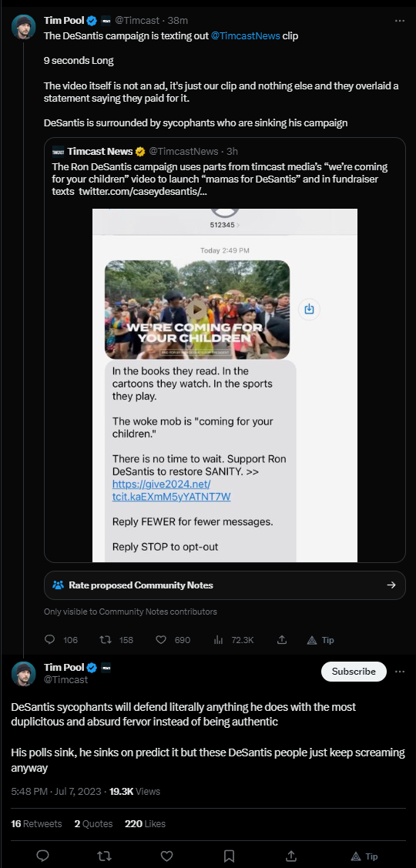The image size is (416, 868).
Task: Retweet the first post with 158 retweets
Action: click(106, 640)
